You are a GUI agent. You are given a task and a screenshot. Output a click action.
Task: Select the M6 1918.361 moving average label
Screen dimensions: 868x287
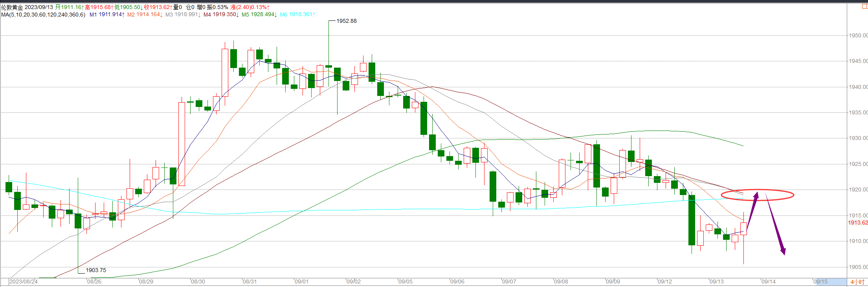tap(297, 15)
